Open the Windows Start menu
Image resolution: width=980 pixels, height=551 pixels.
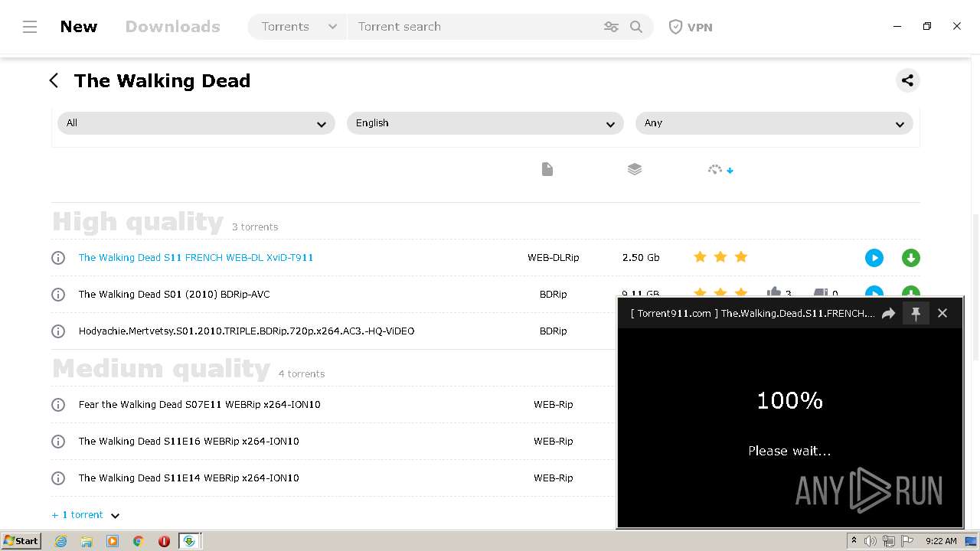coord(21,541)
